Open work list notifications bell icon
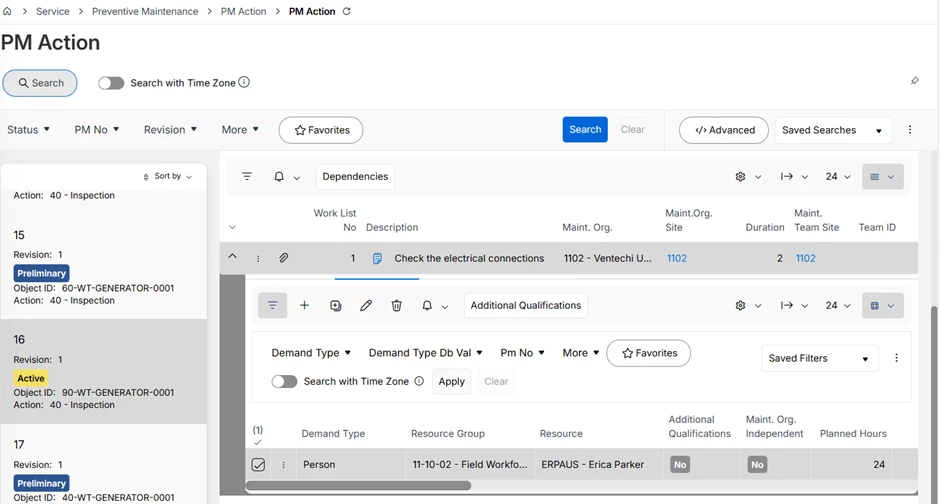Screen dimensions: 940x504 pyautogui.click(x=279, y=176)
